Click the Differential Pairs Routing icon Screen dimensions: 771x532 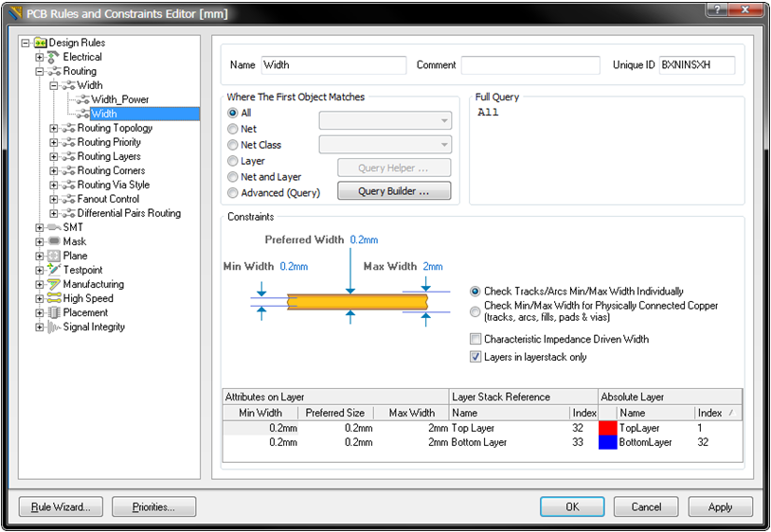pos(68,214)
